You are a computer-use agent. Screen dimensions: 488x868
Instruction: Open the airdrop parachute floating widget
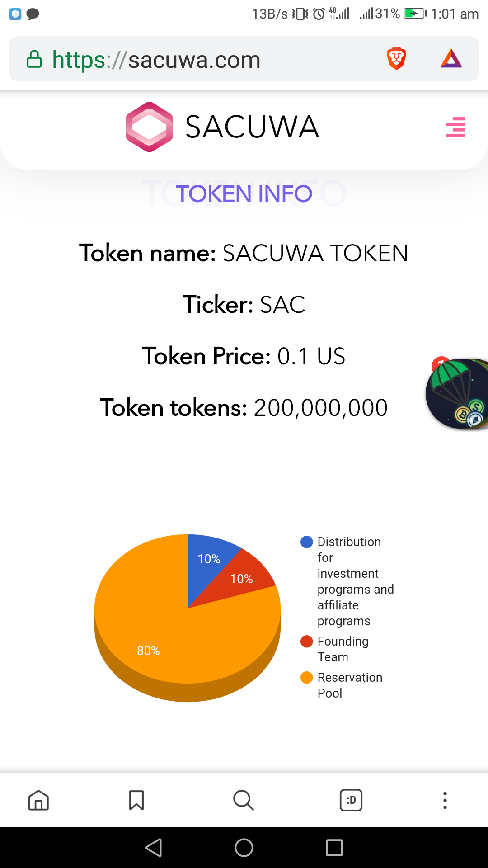(457, 393)
